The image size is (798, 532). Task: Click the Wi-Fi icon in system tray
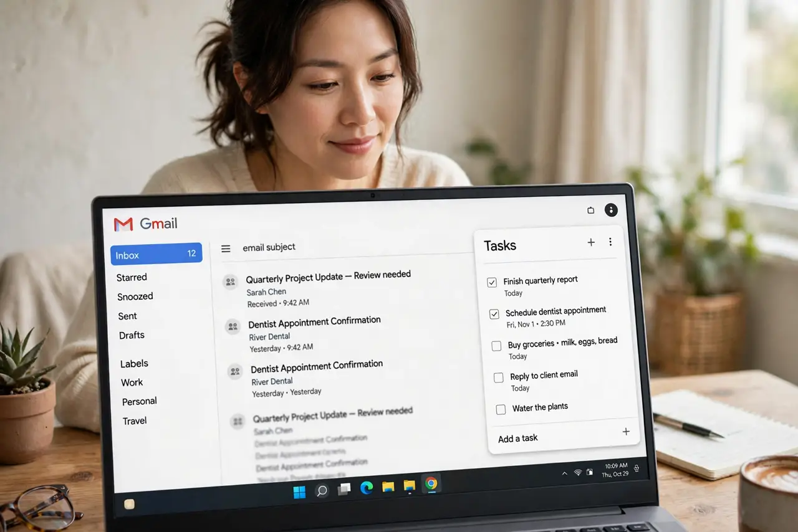click(x=577, y=473)
